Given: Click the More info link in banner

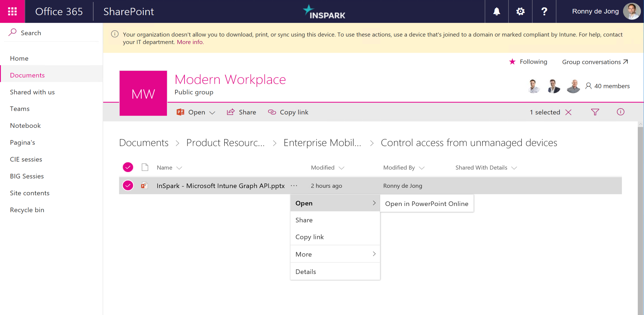Looking at the screenshot, I should 190,42.
